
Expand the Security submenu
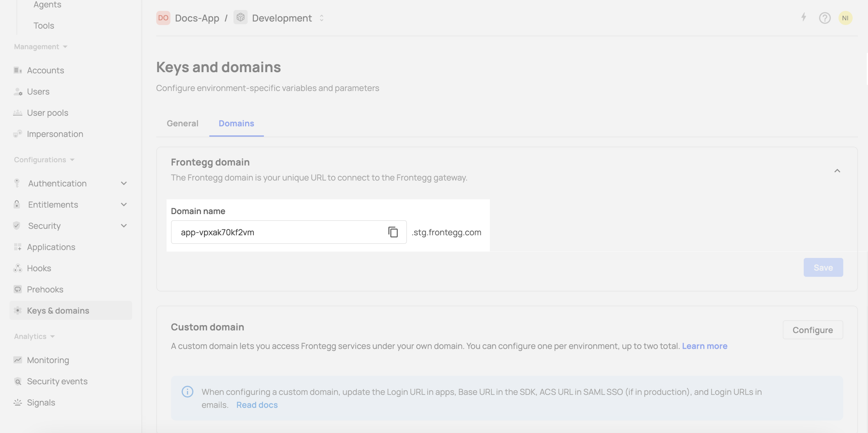(x=124, y=226)
